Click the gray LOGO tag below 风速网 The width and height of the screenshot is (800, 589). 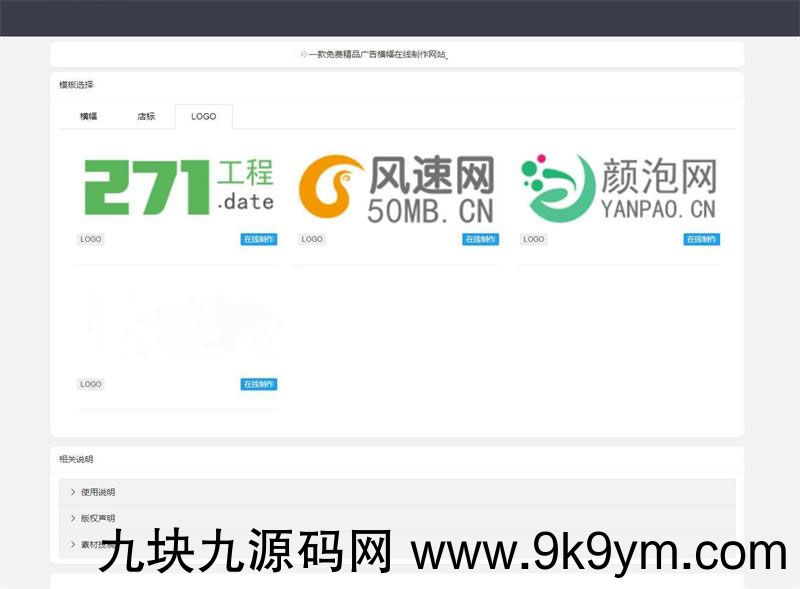click(x=312, y=240)
